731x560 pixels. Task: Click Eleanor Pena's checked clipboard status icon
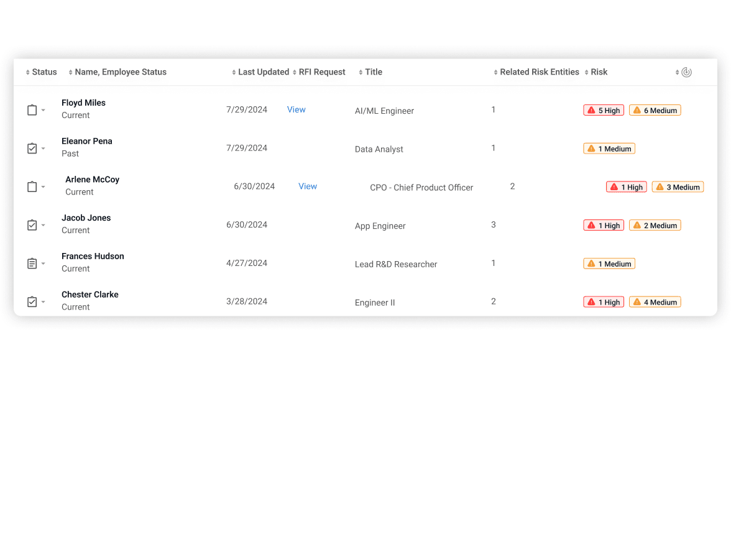(x=32, y=149)
